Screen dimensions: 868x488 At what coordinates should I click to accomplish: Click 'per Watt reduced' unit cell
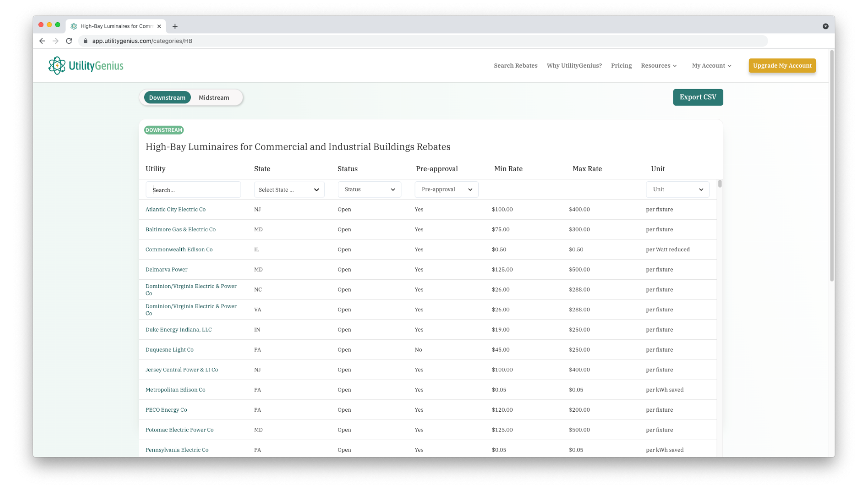[x=668, y=249]
